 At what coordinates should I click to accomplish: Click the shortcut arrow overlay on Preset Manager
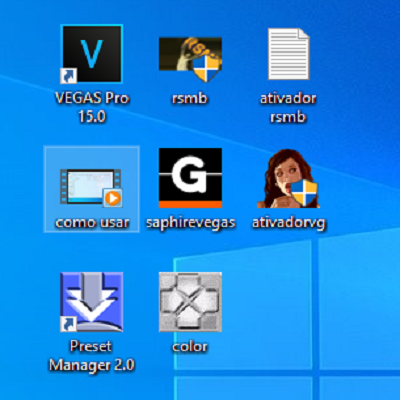(x=69, y=324)
